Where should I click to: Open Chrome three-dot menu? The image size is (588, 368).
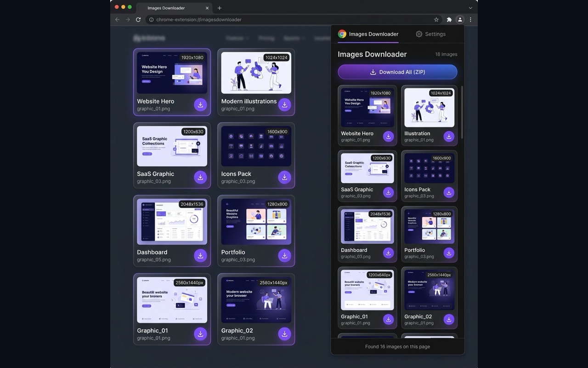click(x=470, y=20)
